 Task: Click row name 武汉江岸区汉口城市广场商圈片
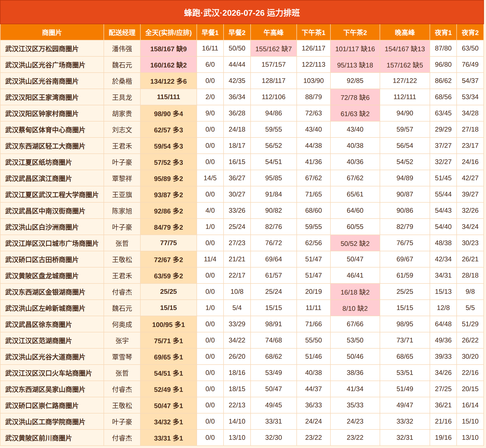(x=52, y=243)
